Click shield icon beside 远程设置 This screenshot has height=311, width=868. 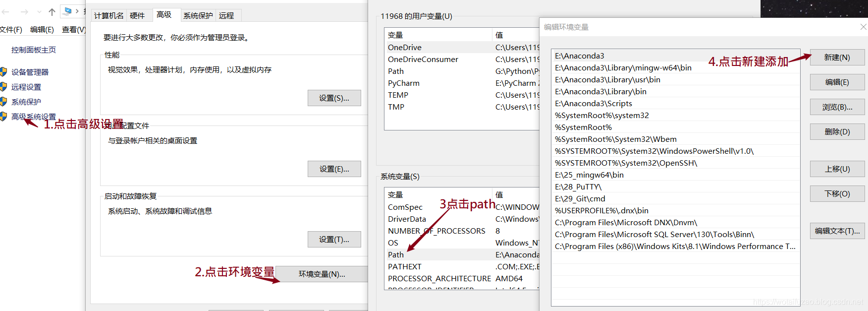click(x=3, y=87)
